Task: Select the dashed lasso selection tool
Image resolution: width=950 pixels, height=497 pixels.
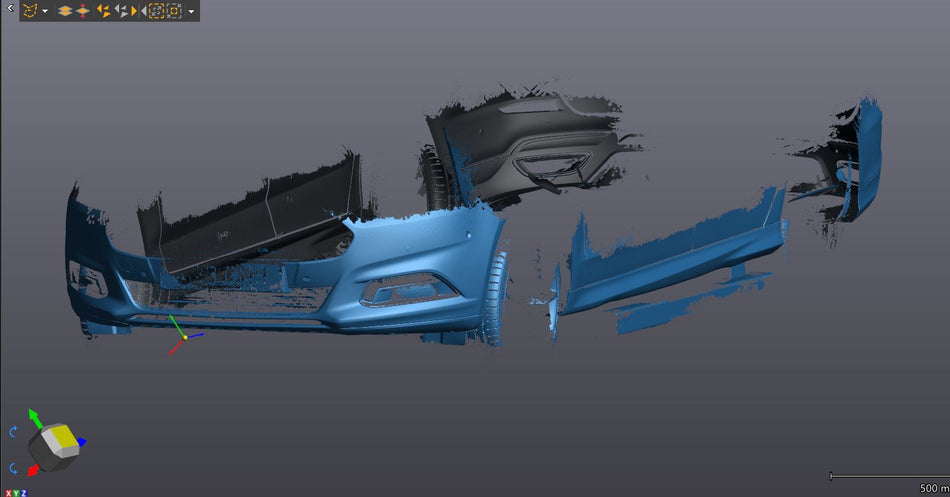Action: [x=30, y=11]
